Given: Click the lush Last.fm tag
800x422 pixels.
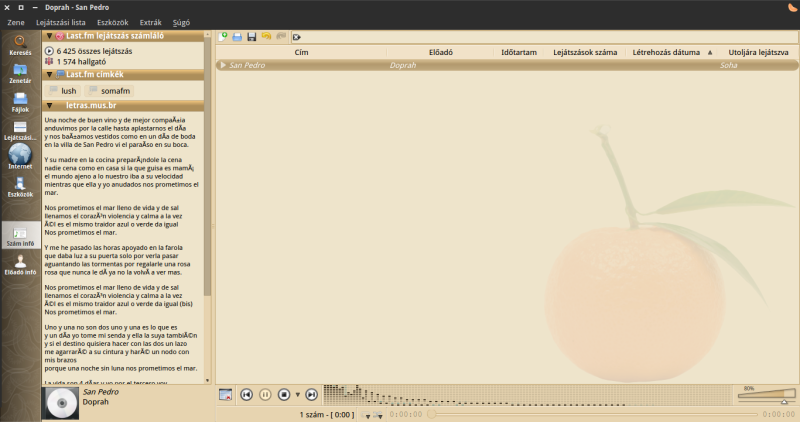Looking at the screenshot, I should point(62,91).
